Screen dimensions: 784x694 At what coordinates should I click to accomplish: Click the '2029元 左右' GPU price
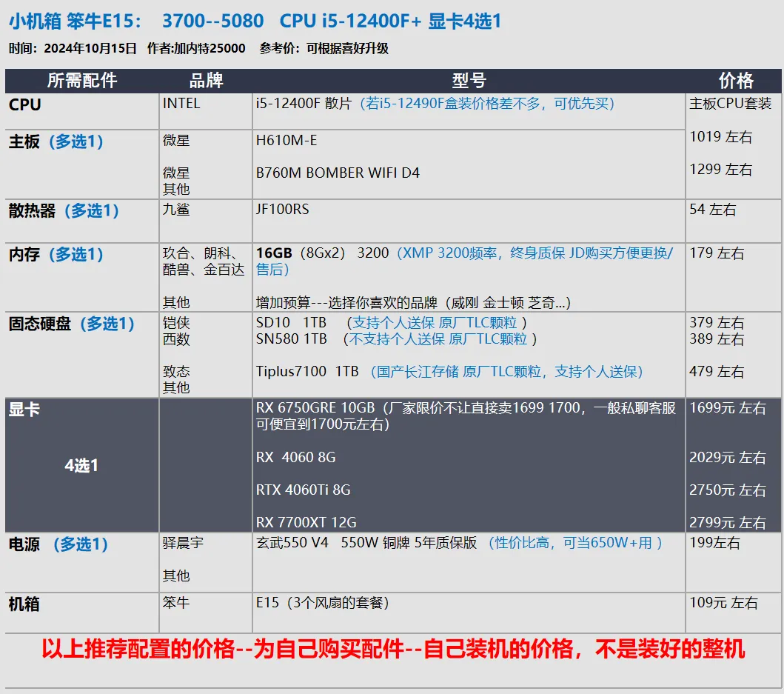click(x=728, y=457)
